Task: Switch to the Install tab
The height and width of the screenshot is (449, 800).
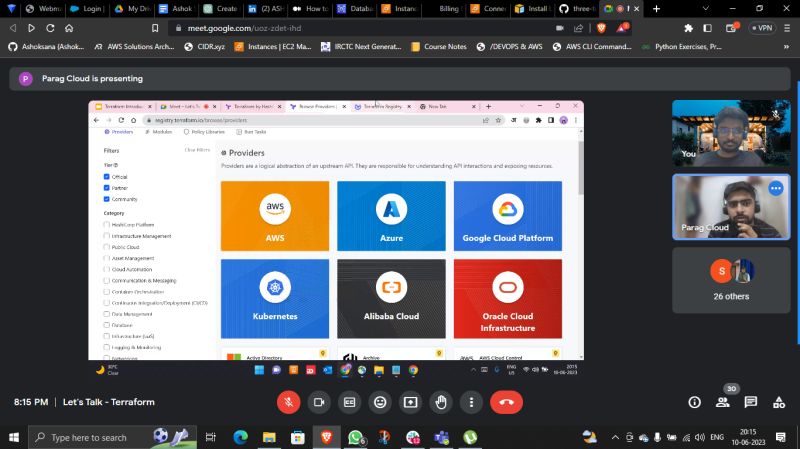Action: click(x=533, y=9)
